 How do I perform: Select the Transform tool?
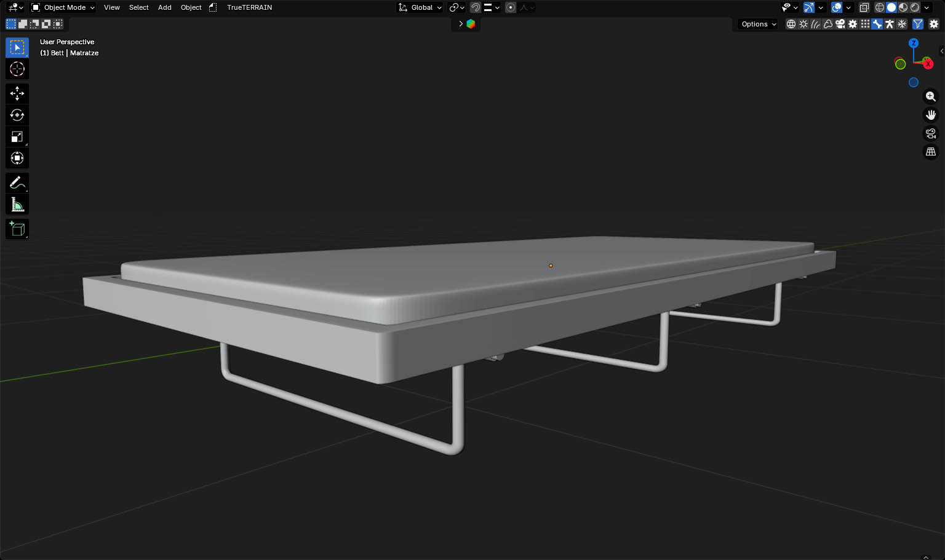click(x=17, y=158)
